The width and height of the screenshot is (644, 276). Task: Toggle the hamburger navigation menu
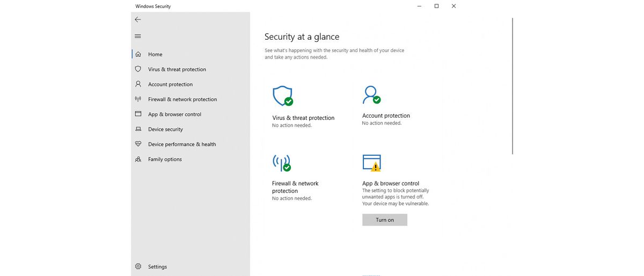(138, 36)
